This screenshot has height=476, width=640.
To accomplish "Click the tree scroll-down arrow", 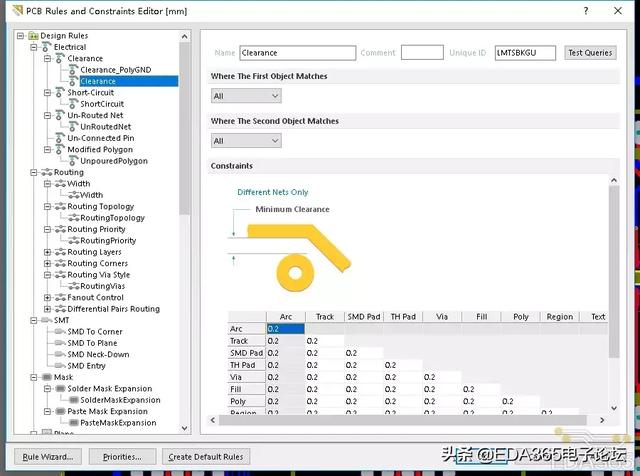I will click(184, 428).
